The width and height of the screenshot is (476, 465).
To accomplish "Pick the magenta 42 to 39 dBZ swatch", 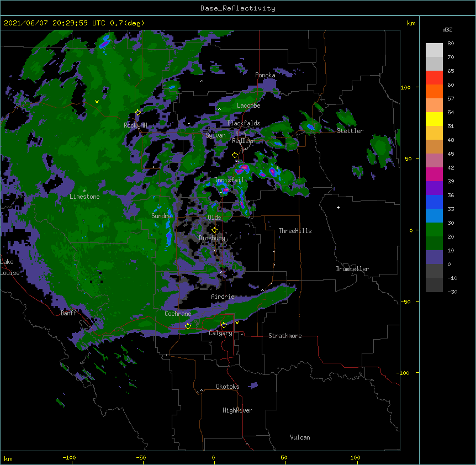I will (434, 174).
